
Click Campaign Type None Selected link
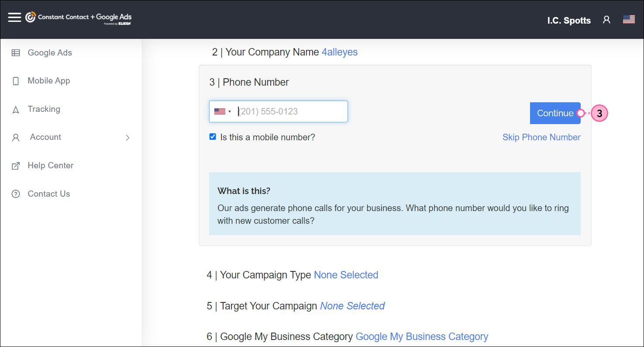pos(346,275)
